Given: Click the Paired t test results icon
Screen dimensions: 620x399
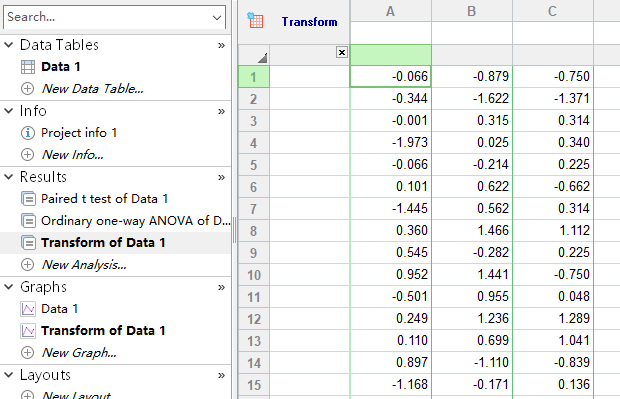Looking at the screenshot, I should pos(28,199).
